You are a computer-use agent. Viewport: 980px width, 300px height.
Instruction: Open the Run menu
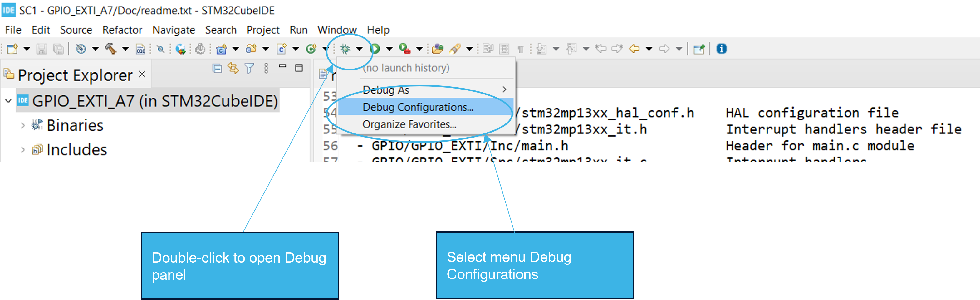click(x=298, y=30)
